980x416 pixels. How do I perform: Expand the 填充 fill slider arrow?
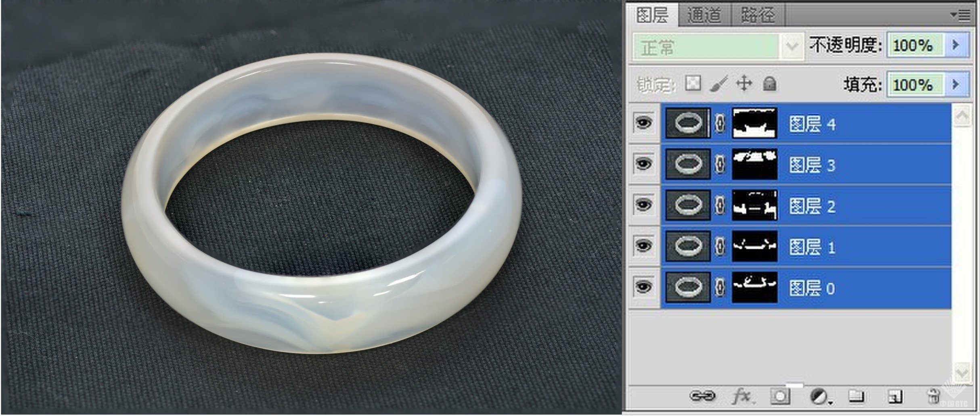955,84
